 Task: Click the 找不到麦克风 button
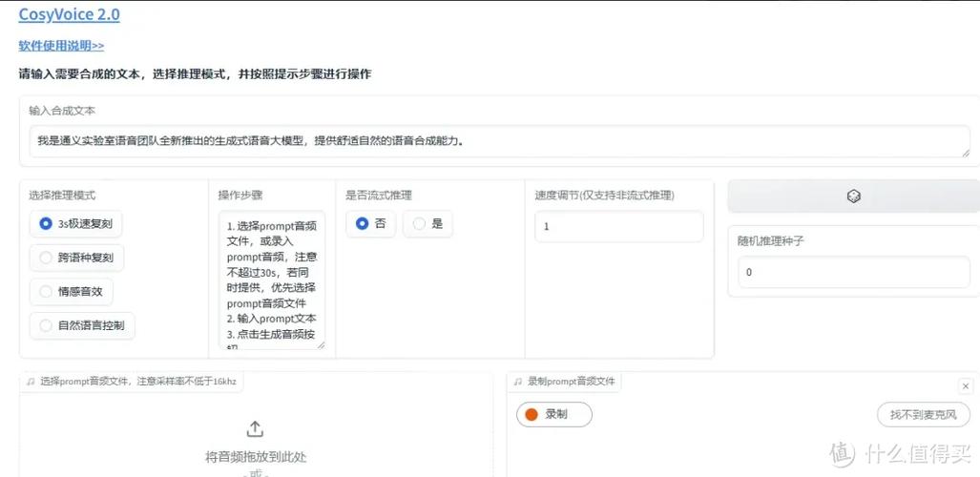pos(923,414)
